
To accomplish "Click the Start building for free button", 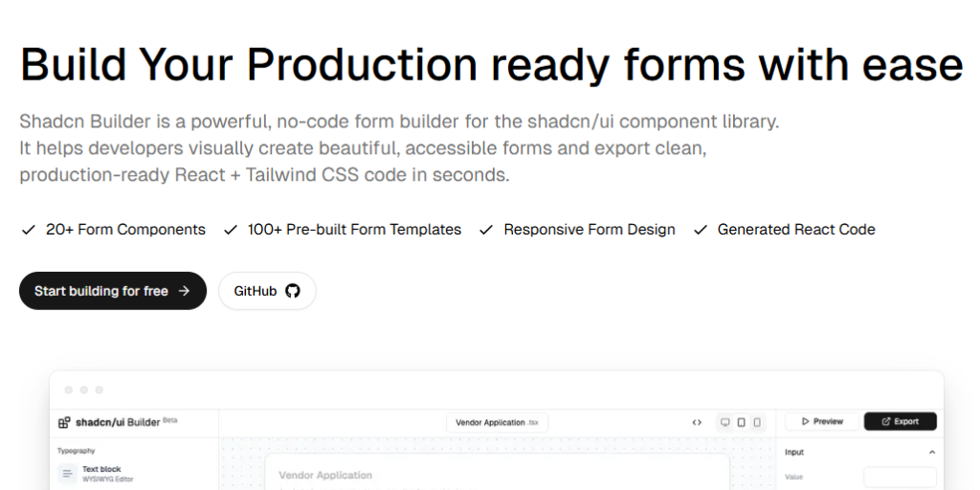I will (x=113, y=291).
